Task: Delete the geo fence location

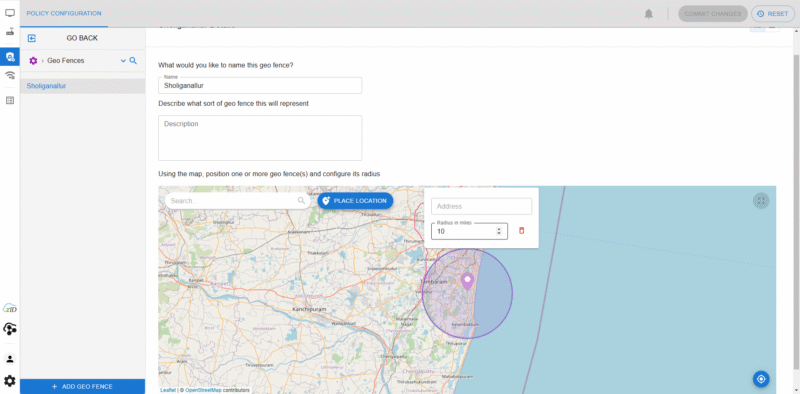Action: 521,231
